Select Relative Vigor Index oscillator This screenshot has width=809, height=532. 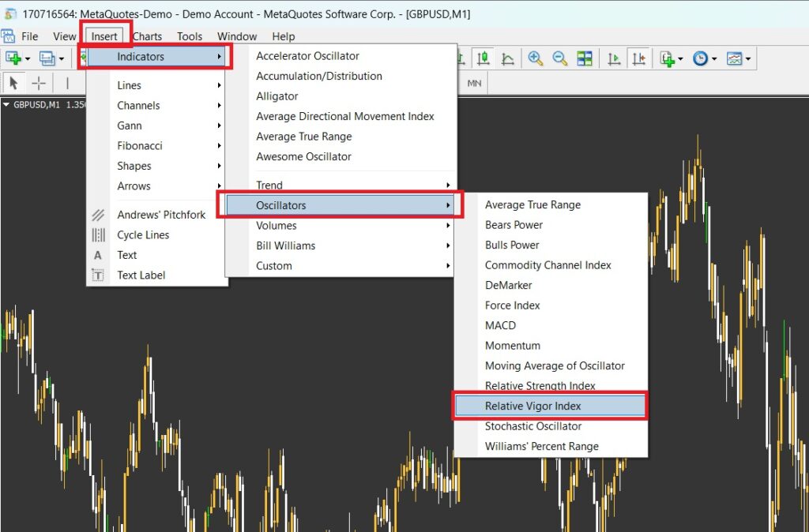click(x=532, y=406)
